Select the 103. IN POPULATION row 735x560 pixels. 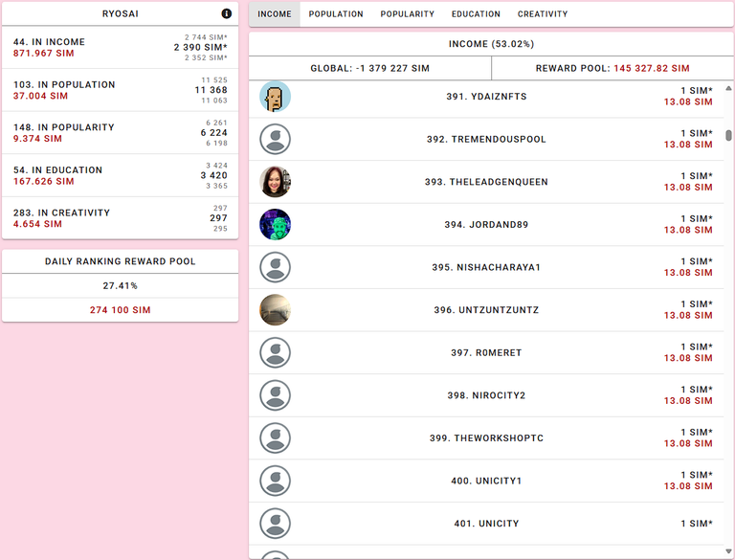pyautogui.click(x=120, y=90)
